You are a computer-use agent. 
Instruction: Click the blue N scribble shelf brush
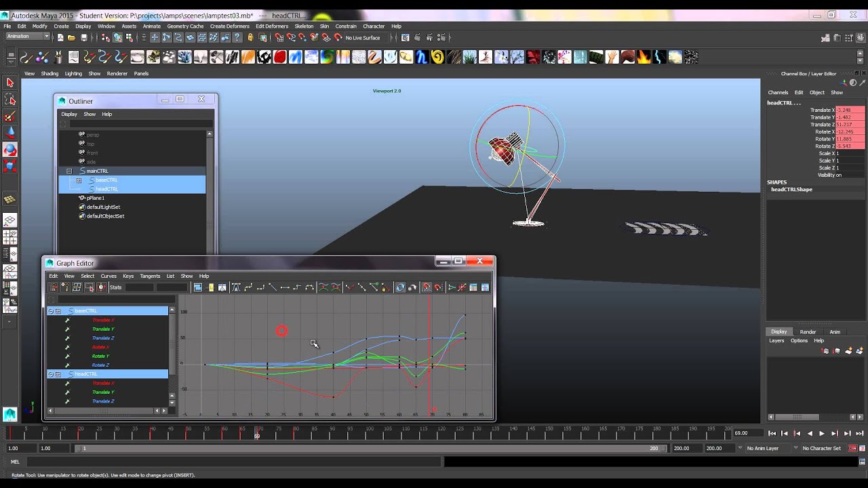point(422,58)
